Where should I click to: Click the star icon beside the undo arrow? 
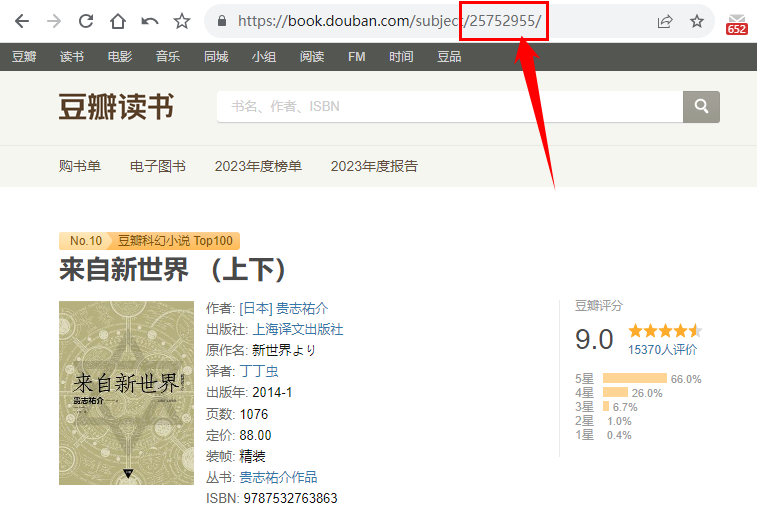182,21
